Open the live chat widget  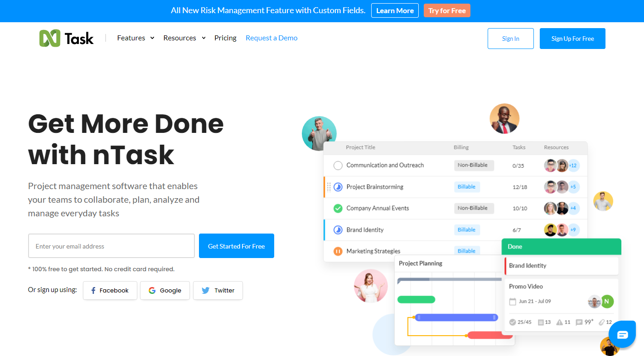coord(622,335)
